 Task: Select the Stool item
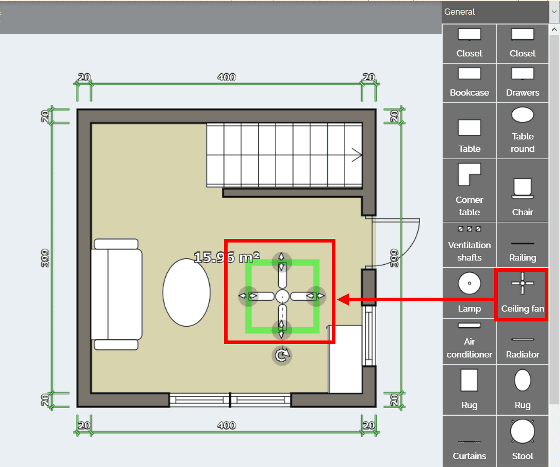[522, 441]
